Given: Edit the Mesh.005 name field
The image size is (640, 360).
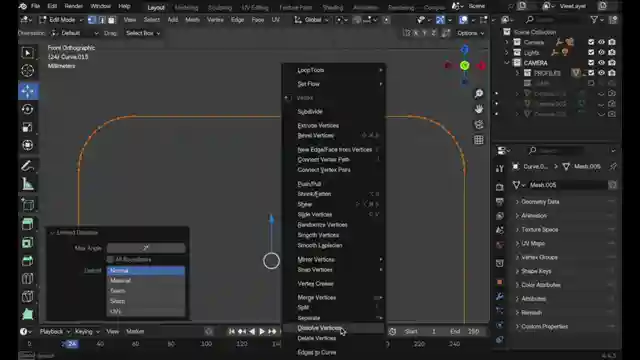Looking at the screenshot, I should pyautogui.click(x=567, y=185).
